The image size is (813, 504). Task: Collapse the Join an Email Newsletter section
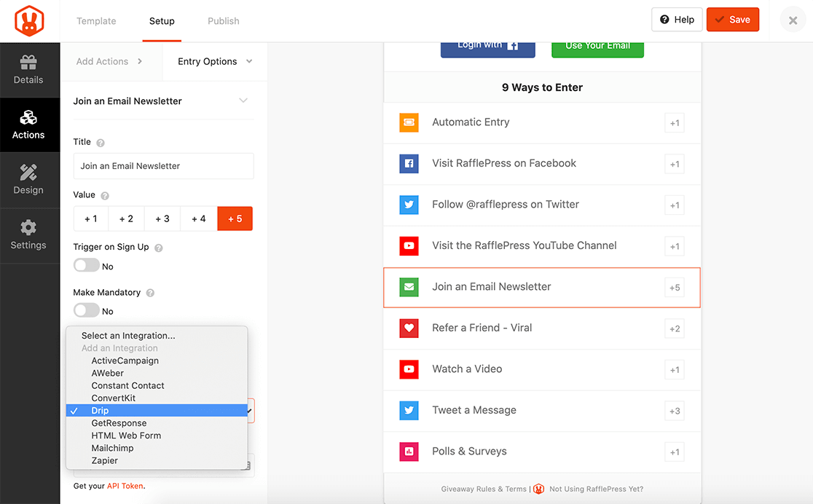pos(243,101)
